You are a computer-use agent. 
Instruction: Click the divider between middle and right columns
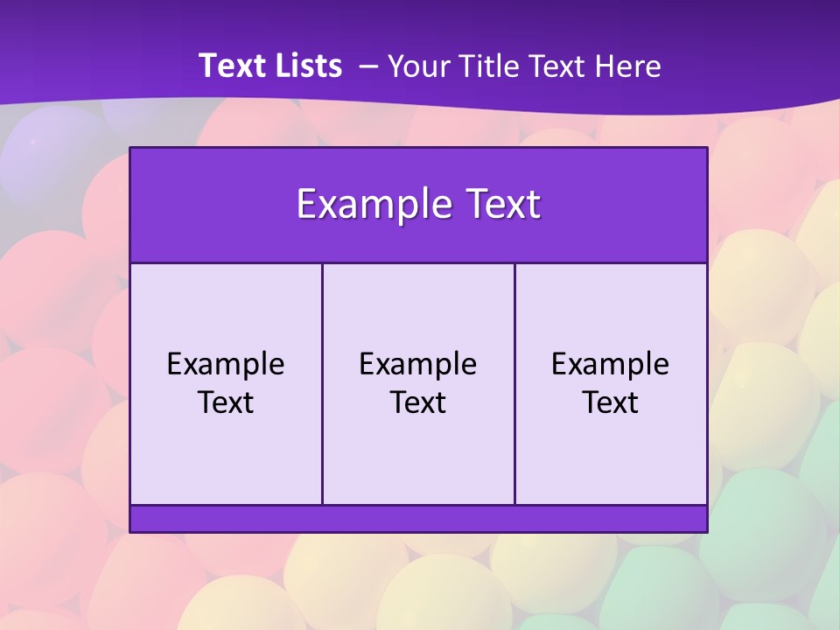point(514,383)
